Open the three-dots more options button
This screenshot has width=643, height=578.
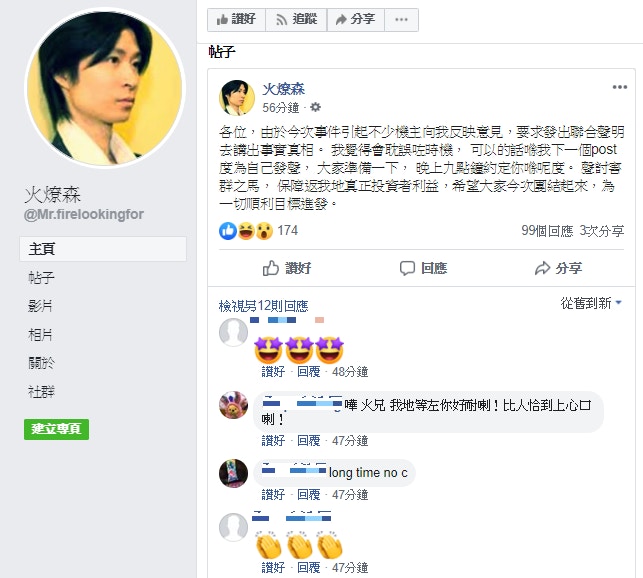(x=401, y=19)
